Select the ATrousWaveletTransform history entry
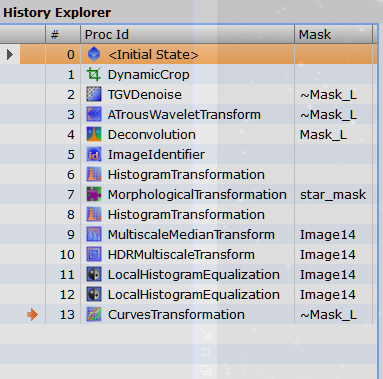Image resolution: width=383 pixels, height=379 pixels. coord(184,115)
